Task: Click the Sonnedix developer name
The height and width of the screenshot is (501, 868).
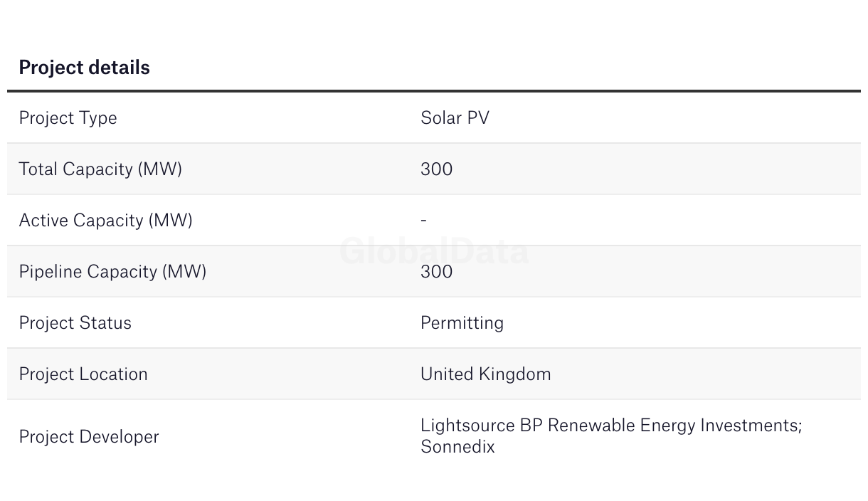Action: tap(457, 447)
